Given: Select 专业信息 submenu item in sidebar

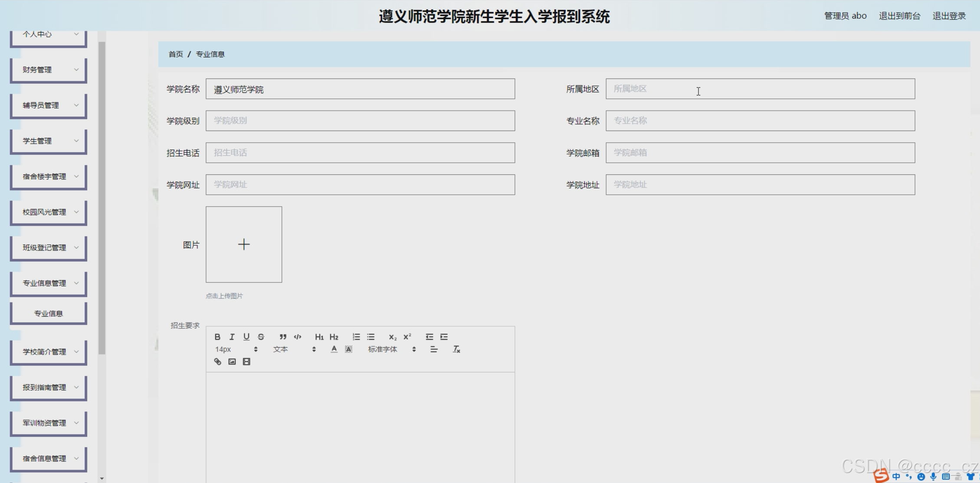Looking at the screenshot, I should click(x=49, y=313).
